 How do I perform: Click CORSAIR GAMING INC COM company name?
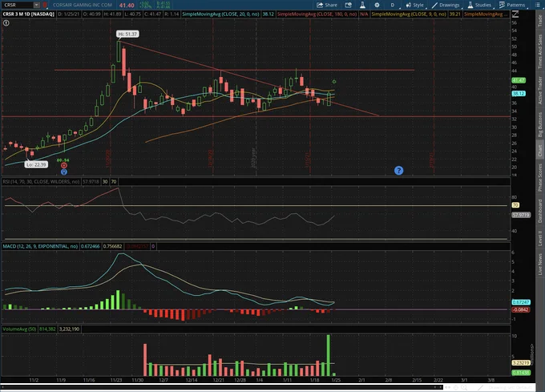click(x=83, y=5)
